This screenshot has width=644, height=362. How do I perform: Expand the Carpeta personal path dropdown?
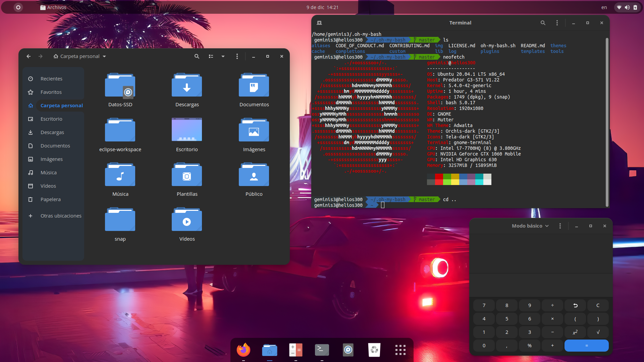tap(104, 56)
